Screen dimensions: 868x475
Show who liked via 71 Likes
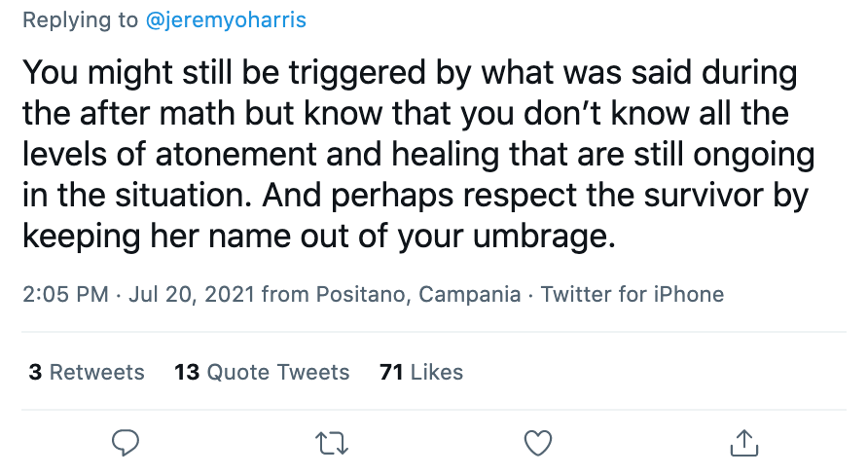click(421, 372)
